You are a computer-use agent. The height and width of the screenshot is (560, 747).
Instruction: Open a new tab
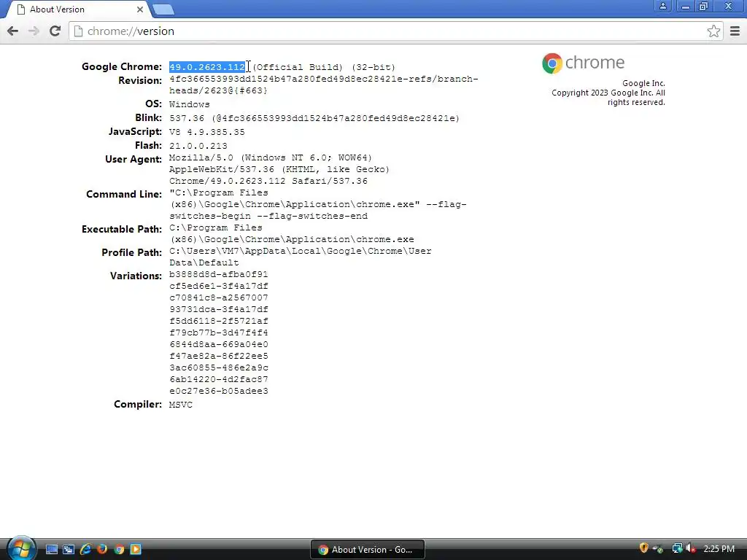pyautogui.click(x=163, y=9)
